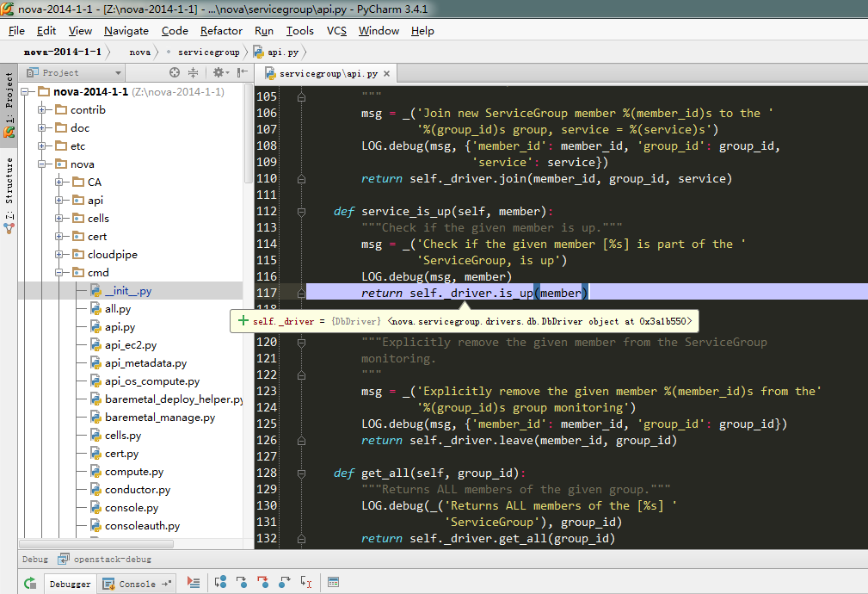The width and height of the screenshot is (868, 594).
Task: Toggle fold marker at line 122
Action: click(301, 375)
